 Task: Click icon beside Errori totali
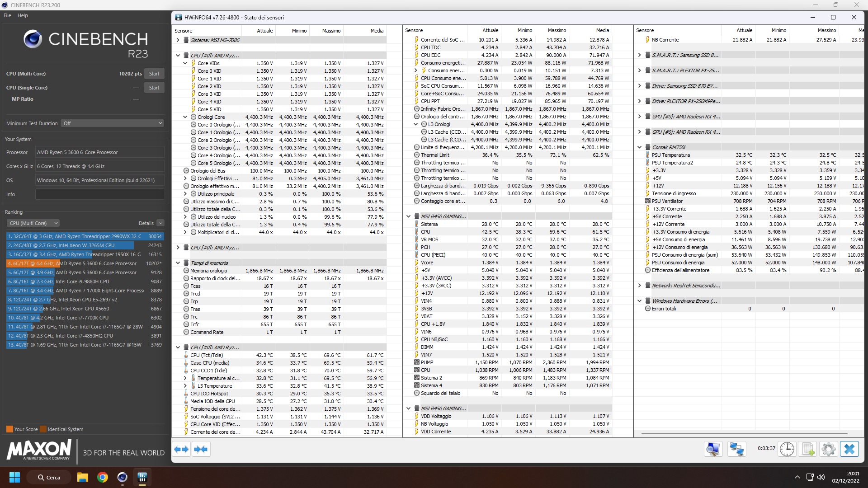pos(648,309)
